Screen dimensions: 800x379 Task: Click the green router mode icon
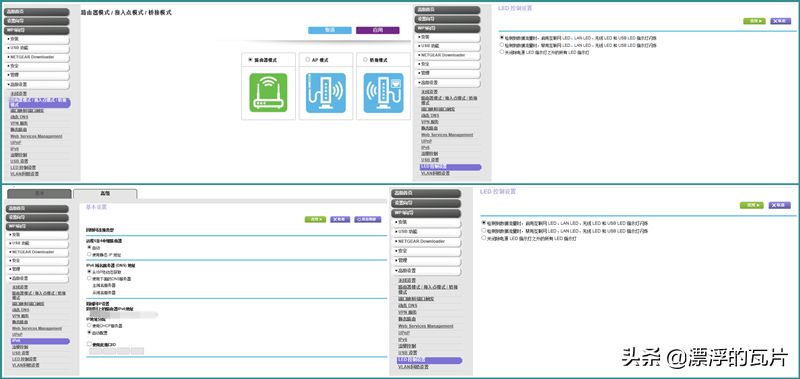coord(268,92)
